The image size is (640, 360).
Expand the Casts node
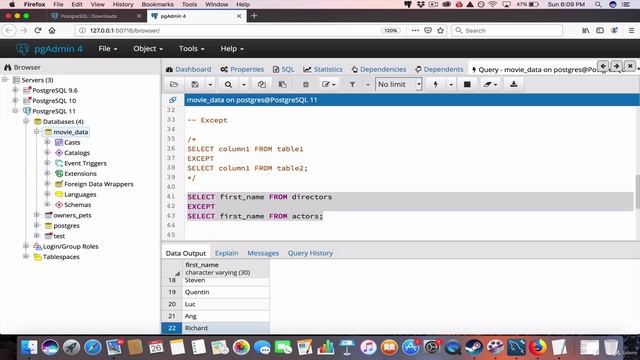pos(47,142)
